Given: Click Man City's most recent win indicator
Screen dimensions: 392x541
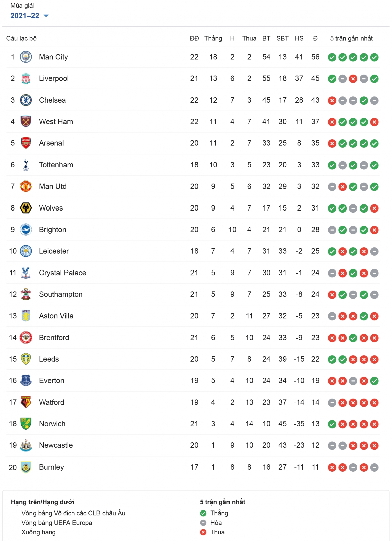Looking at the screenshot, I should tap(374, 57).
